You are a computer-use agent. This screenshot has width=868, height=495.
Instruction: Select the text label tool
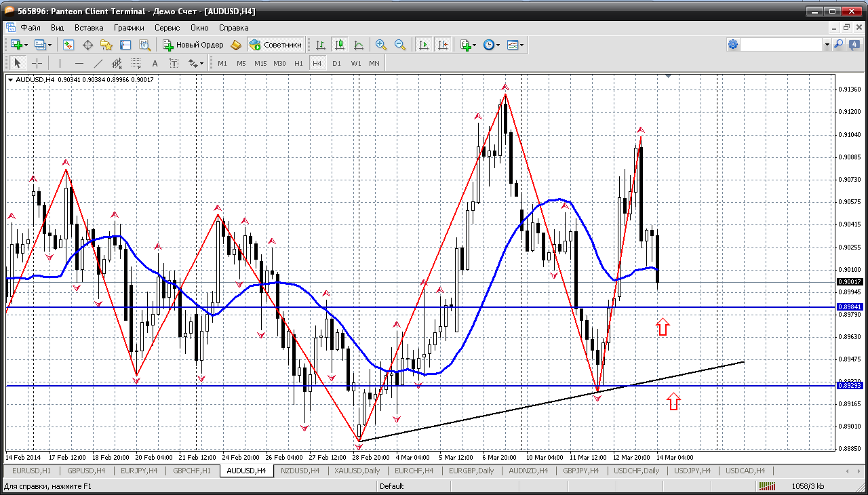tap(174, 63)
